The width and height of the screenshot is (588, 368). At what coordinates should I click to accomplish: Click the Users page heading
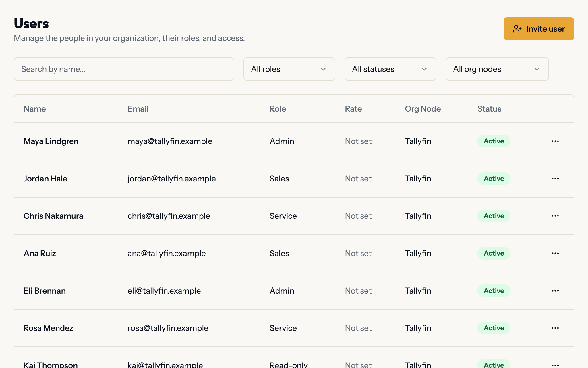point(31,24)
